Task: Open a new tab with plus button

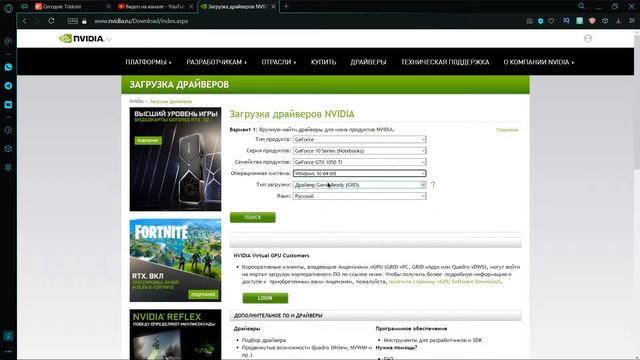Action: [x=286, y=7]
